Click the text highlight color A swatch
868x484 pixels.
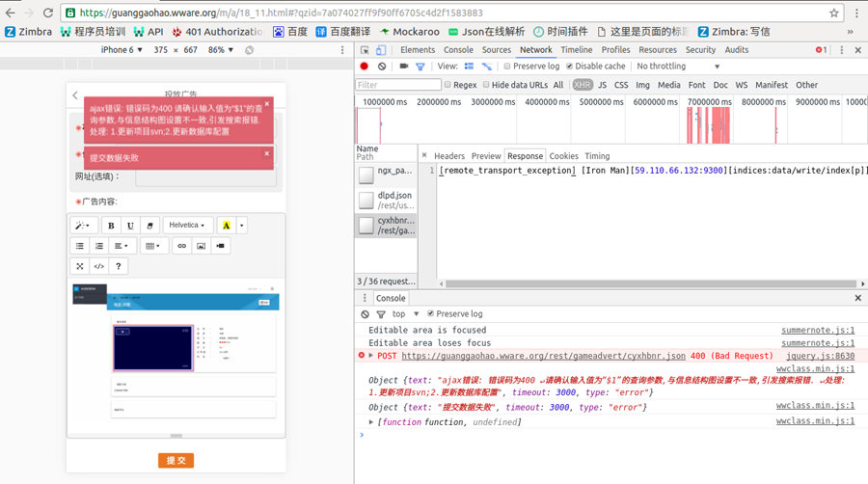(226, 226)
